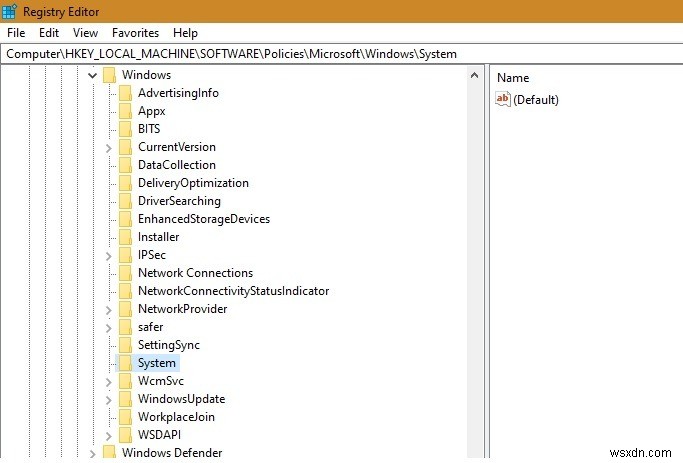Select the CurrentVersion key label

click(177, 147)
